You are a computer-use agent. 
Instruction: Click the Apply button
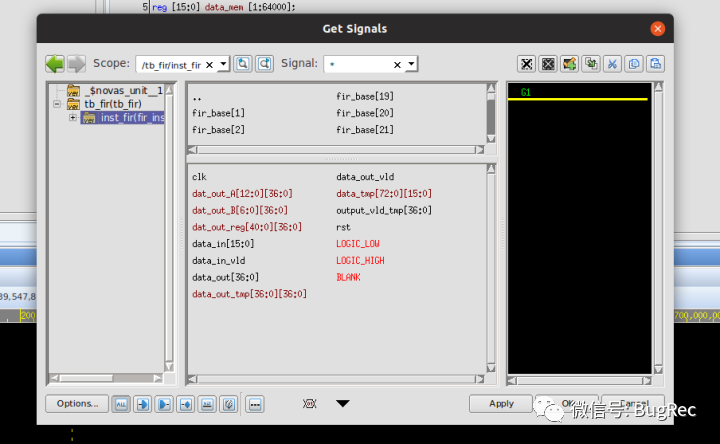[x=501, y=404]
